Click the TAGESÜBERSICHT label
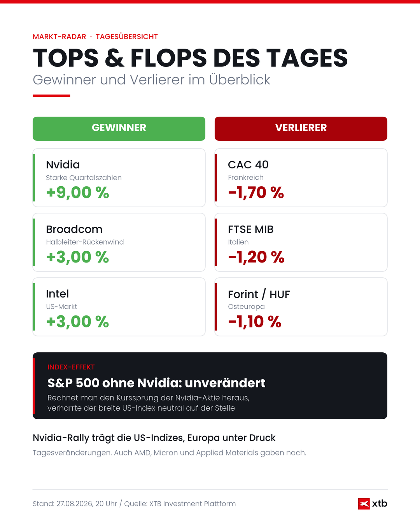The width and height of the screenshot is (420, 525). click(127, 37)
